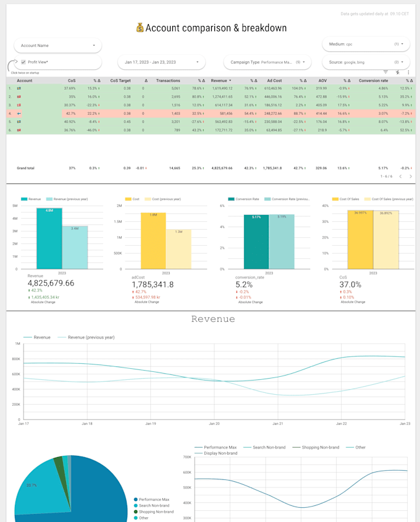Viewport: 420px width, 522px height.
Task: Click Search Non-brand pie legend item
Action: coord(151,505)
